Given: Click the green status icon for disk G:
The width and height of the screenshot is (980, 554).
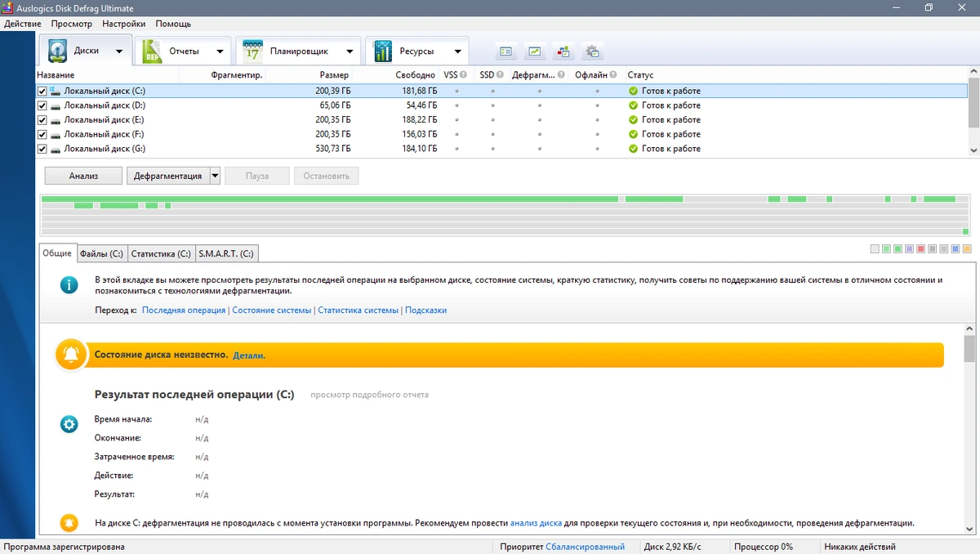Looking at the screenshot, I should click(633, 149).
